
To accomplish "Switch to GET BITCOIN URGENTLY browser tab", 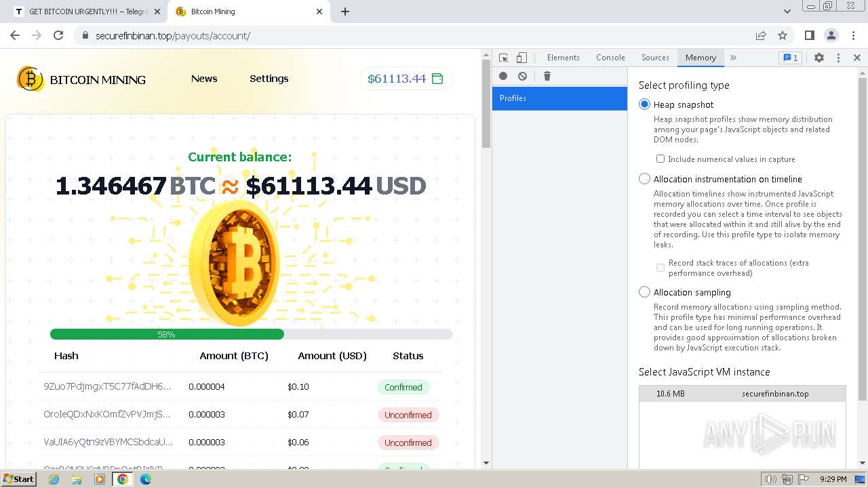I will [87, 12].
